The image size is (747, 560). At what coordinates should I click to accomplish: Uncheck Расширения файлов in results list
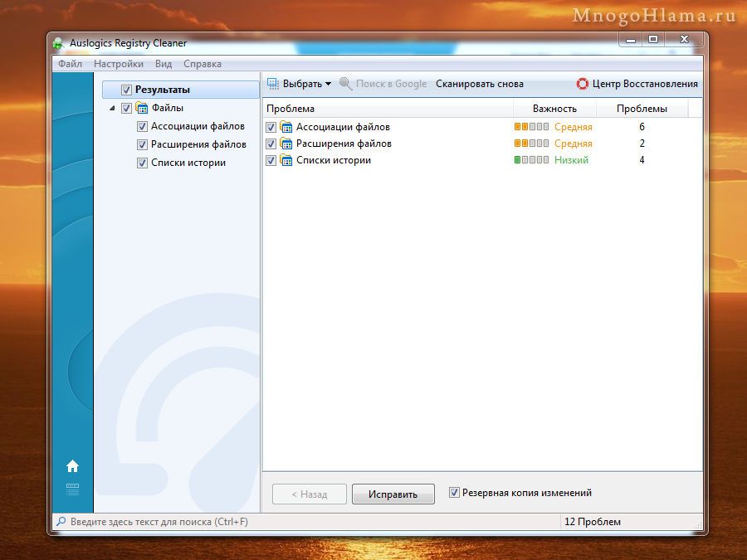click(x=271, y=144)
